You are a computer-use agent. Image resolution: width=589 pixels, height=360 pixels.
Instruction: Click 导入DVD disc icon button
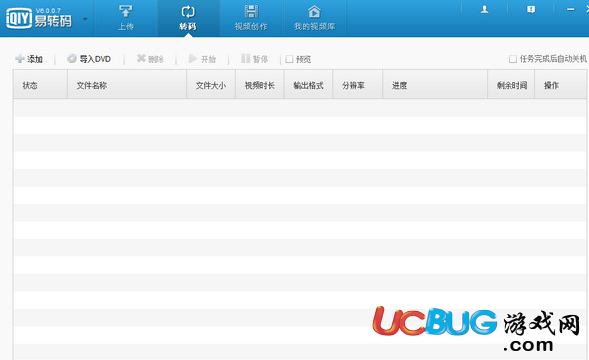(89, 59)
